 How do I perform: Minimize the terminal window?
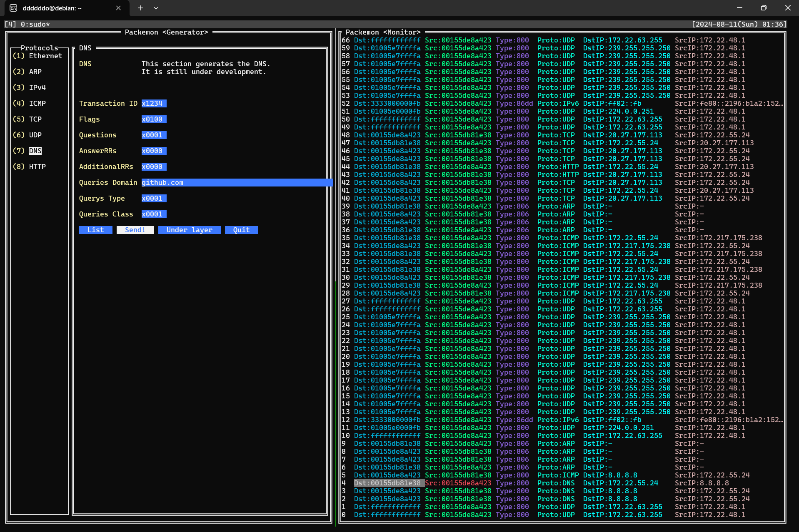(739, 8)
